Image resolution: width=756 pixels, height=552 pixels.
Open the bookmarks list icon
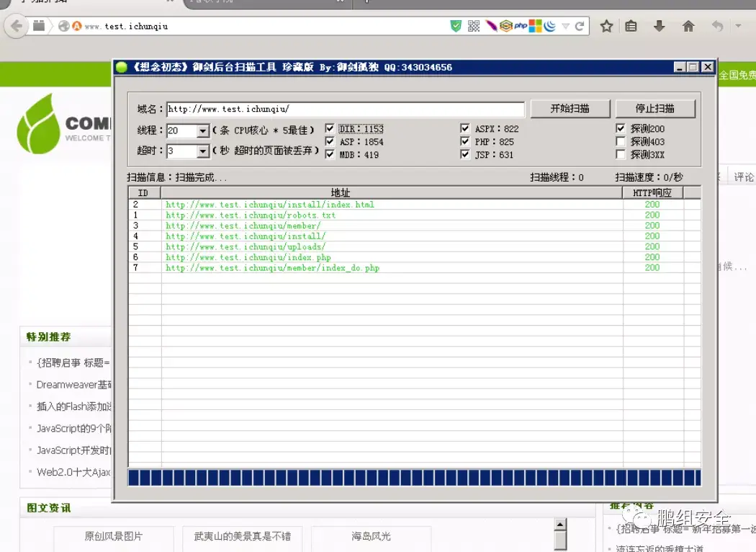[x=631, y=26]
